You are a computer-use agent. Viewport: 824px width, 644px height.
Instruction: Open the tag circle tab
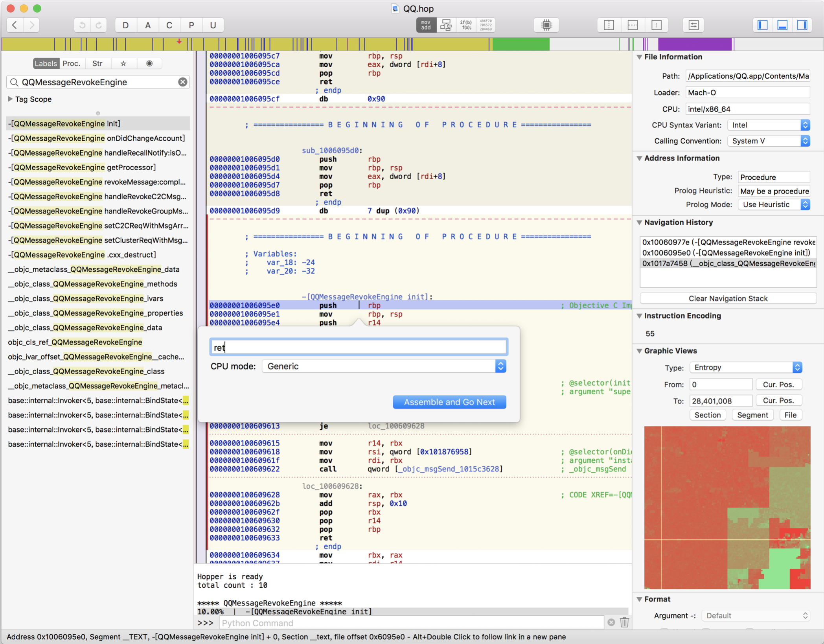click(149, 63)
